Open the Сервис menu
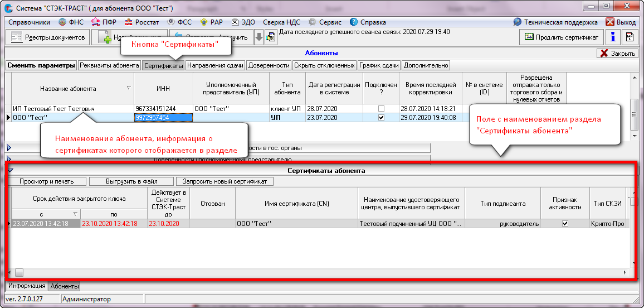Viewport: 644px width, 308px height. (326, 22)
